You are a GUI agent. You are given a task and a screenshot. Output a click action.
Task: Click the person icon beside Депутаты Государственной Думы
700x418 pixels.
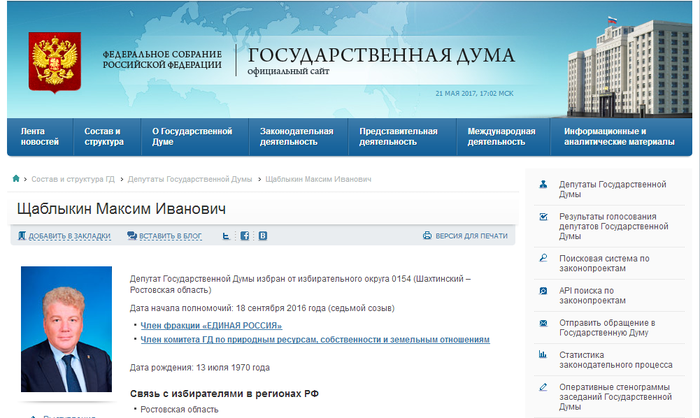coord(543,184)
